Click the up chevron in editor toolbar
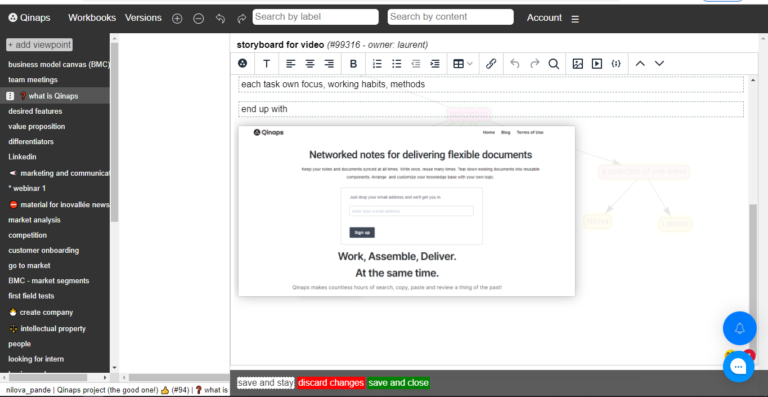This screenshot has height=397, width=768. point(640,64)
